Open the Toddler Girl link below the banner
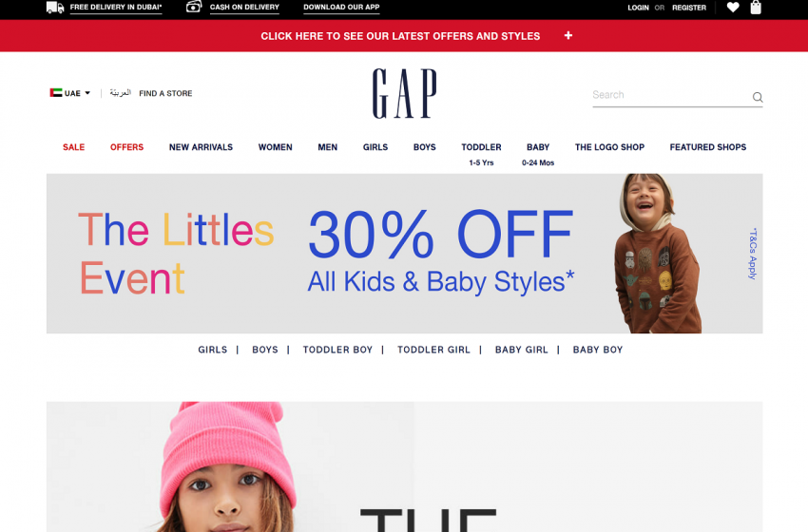Image resolution: width=808 pixels, height=532 pixels. click(x=433, y=350)
